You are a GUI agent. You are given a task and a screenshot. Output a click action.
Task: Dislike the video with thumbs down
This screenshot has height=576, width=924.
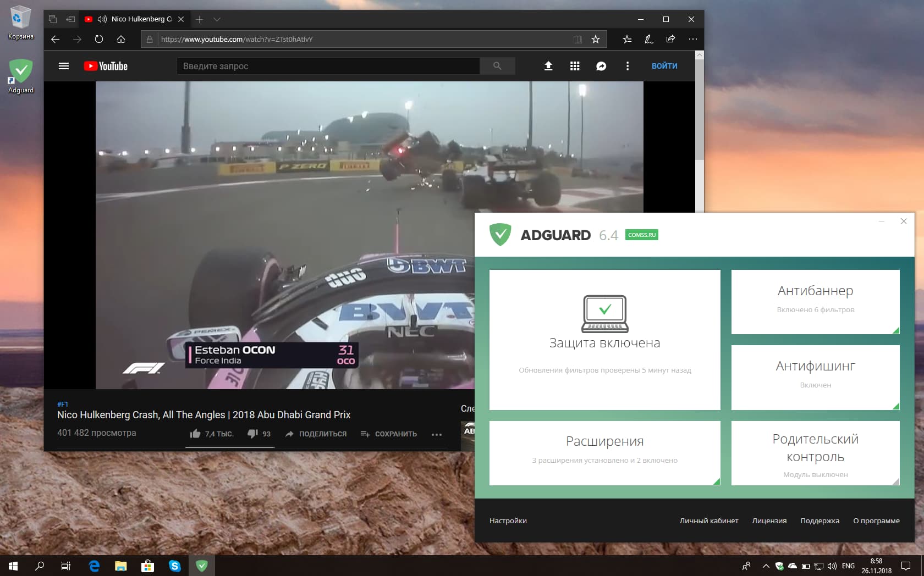(x=259, y=434)
